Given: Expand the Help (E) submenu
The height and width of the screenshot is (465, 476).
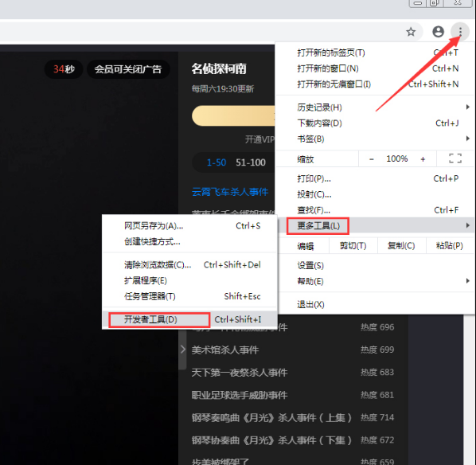Looking at the screenshot, I should point(375,281).
